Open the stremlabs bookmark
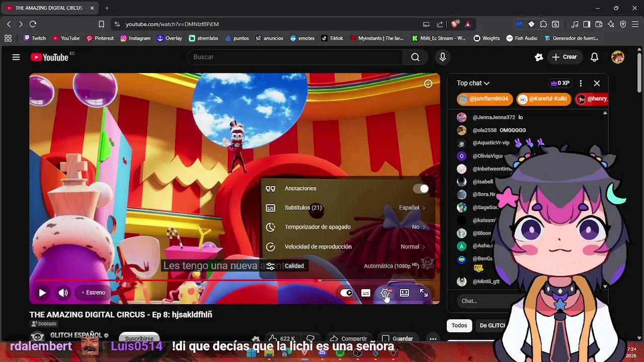 click(x=203, y=38)
